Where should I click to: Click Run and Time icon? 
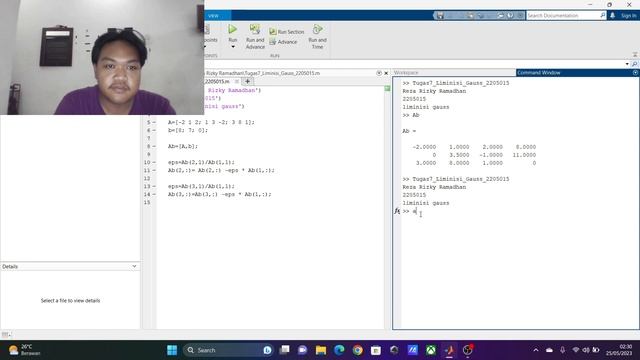pos(317,29)
